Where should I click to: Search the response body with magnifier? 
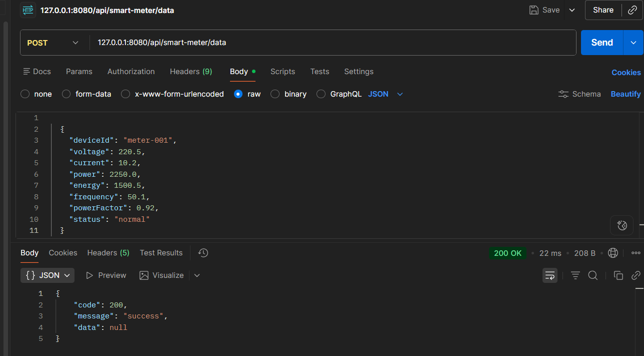point(593,275)
